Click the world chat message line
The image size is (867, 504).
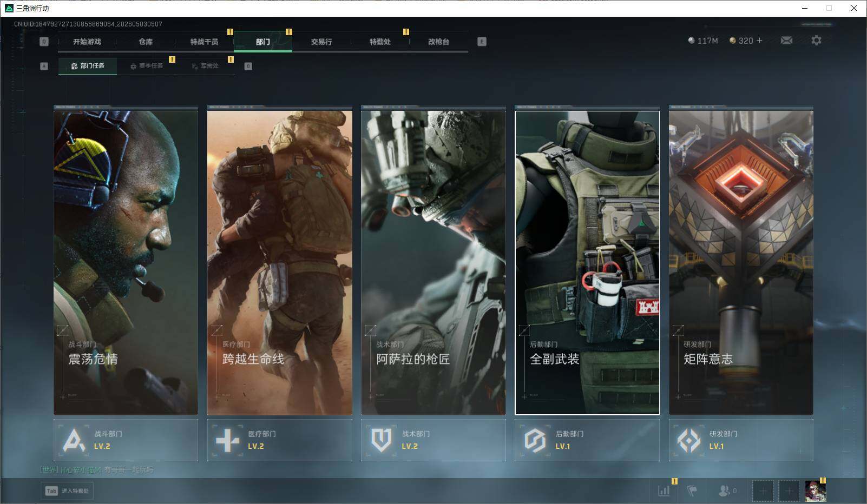(97, 470)
